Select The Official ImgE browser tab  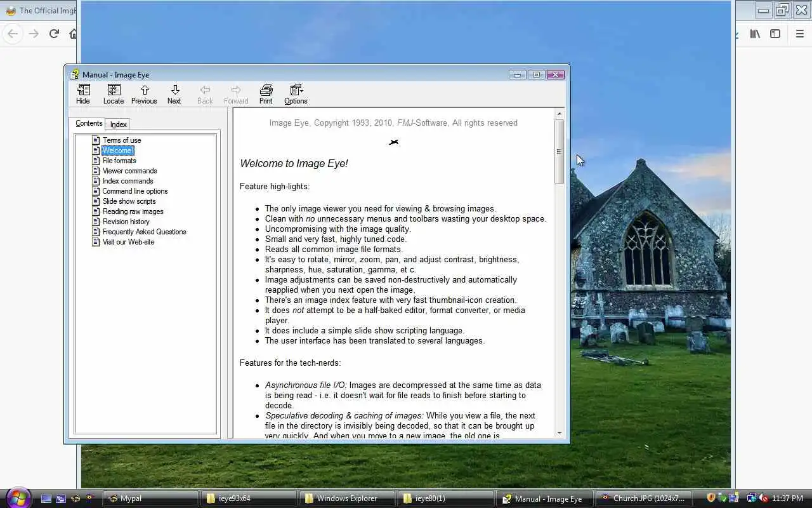click(x=39, y=10)
